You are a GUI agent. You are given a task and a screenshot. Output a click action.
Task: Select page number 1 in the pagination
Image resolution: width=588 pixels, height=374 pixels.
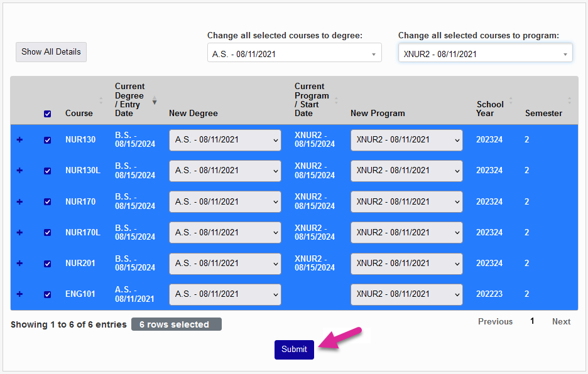tap(532, 321)
